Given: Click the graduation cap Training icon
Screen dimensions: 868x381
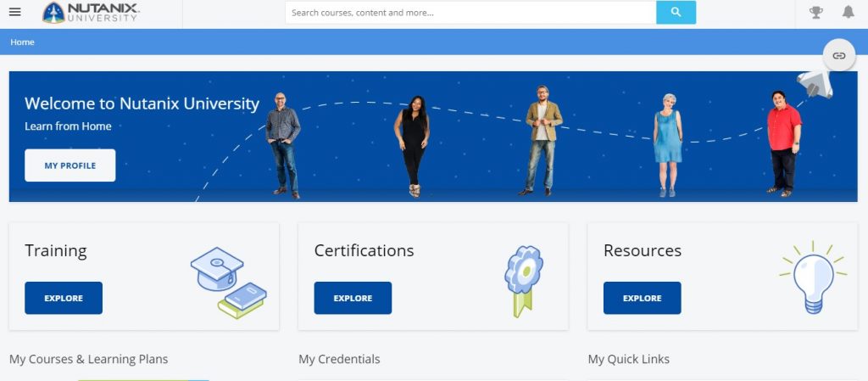Looking at the screenshot, I should pyautogui.click(x=228, y=283).
